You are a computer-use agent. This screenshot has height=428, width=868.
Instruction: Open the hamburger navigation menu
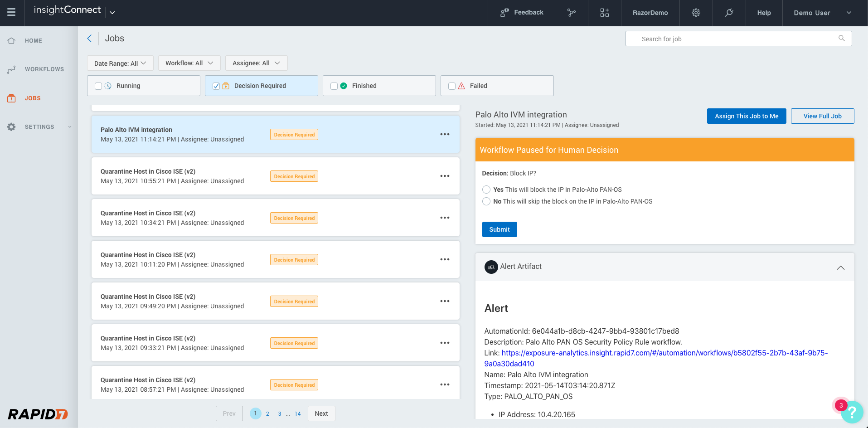click(11, 13)
